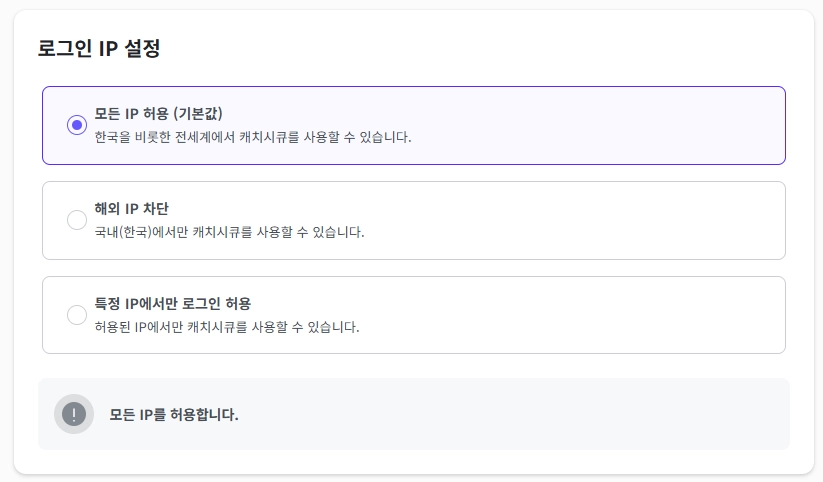
Task: Click the exclamation info icon
Action: click(x=74, y=414)
